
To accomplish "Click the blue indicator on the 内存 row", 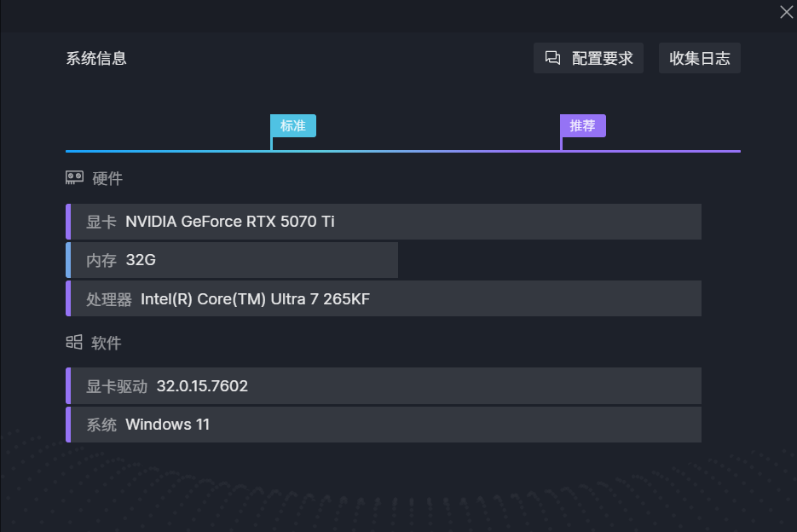I will [68, 260].
